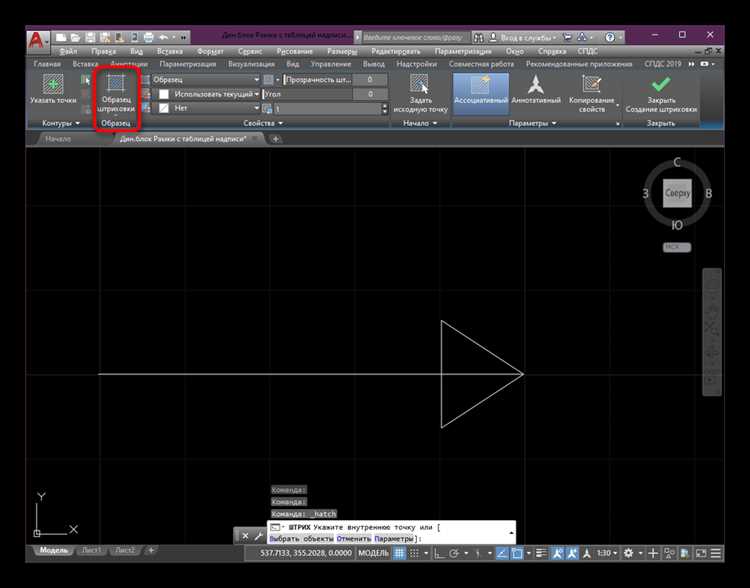Toggle polar tracking in the status bar
This screenshot has width=750, height=588.
453,553
